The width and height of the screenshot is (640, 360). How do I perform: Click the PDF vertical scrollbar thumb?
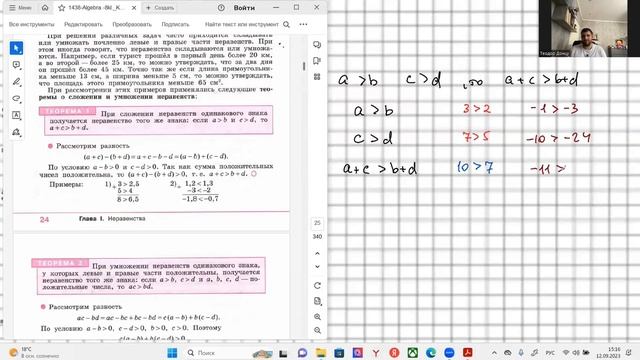(304, 66)
